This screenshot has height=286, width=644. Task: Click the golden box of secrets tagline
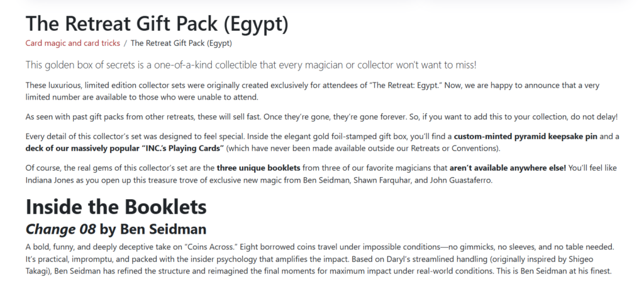tap(251, 65)
